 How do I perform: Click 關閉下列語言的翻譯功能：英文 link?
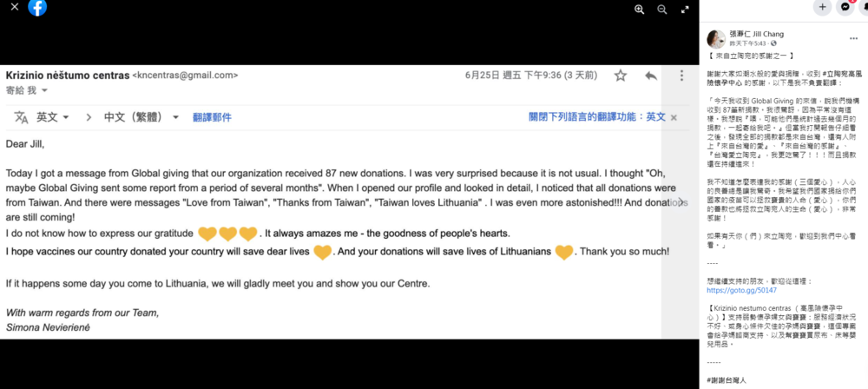coord(597,117)
